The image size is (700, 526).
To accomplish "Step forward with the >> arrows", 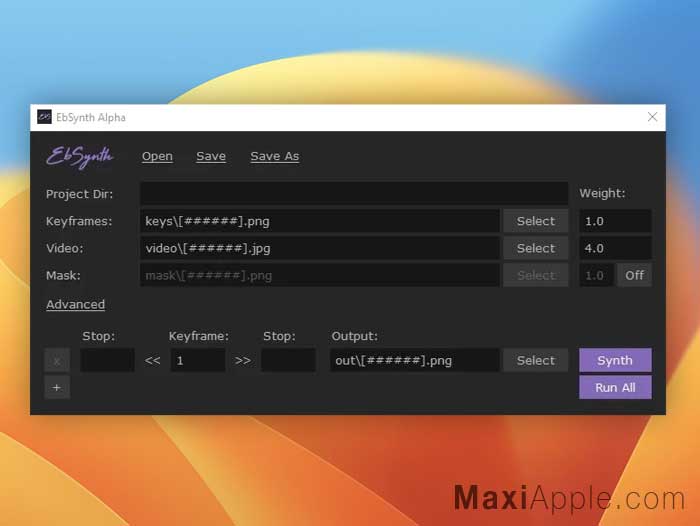I will [x=243, y=360].
